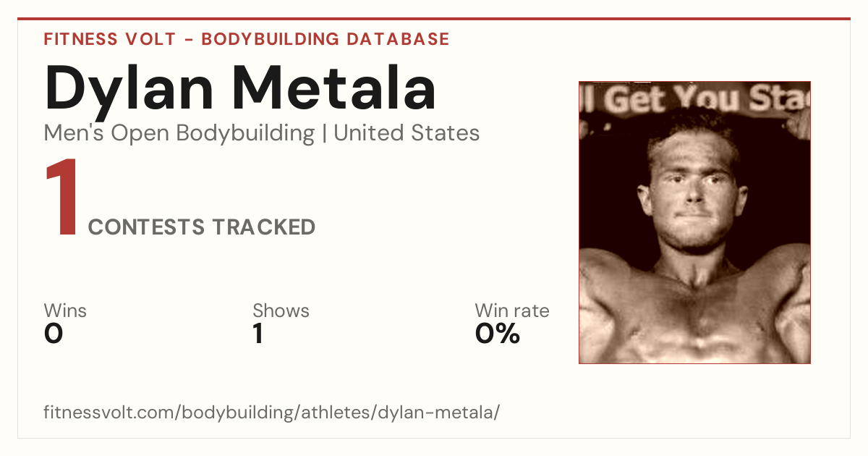Select the Shows value 1
868x456 pixels.
coord(258,334)
